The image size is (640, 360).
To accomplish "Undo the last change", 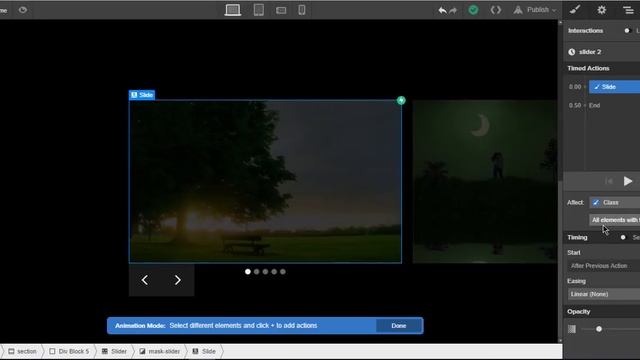I will pos(442,10).
